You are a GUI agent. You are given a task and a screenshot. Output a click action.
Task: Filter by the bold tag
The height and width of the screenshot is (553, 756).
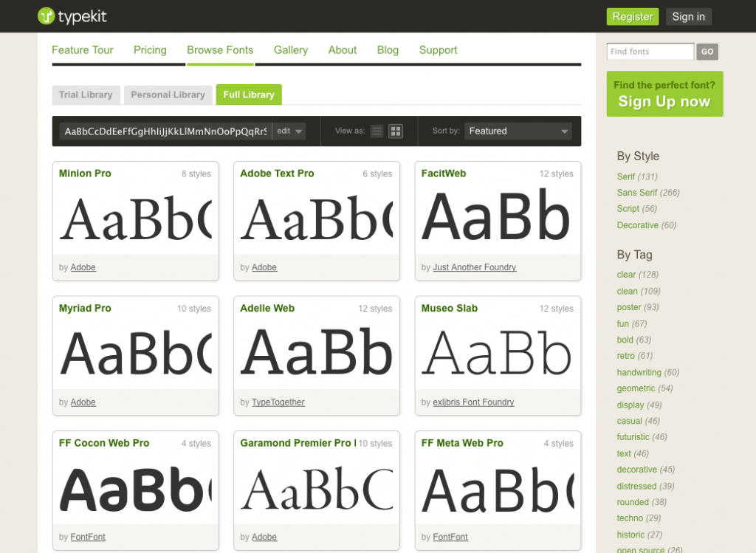click(625, 340)
